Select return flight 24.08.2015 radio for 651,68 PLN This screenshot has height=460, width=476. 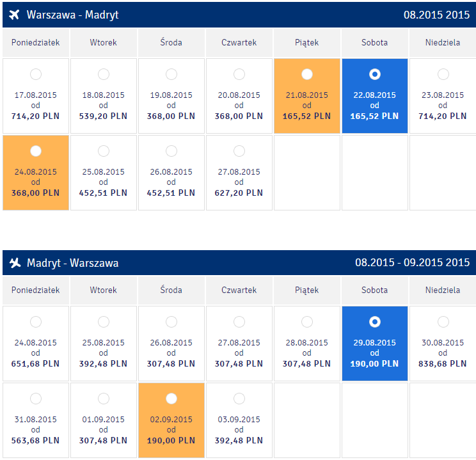tap(36, 322)
